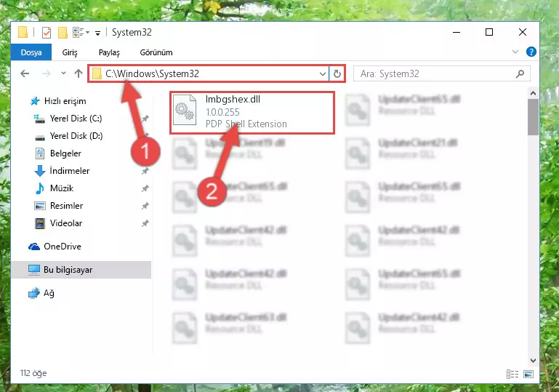
Task: Open Yerel Disk (C:) in sidebar
Action: (76, 119)
